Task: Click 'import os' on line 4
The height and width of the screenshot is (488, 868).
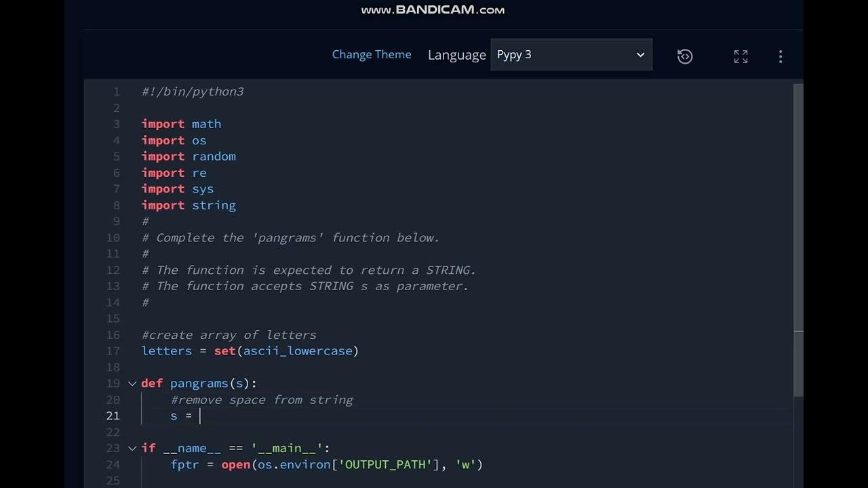Action: [x=174, y=140]
